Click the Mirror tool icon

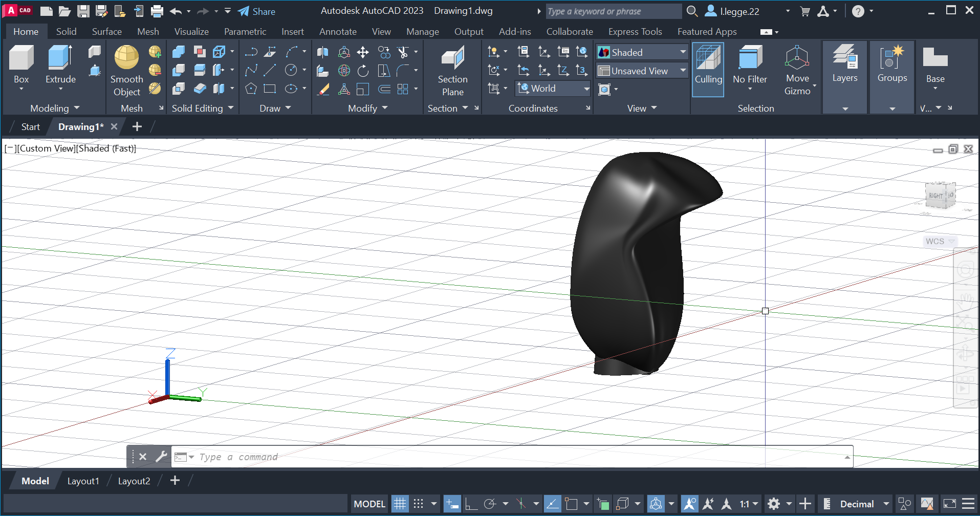[323, 52]
